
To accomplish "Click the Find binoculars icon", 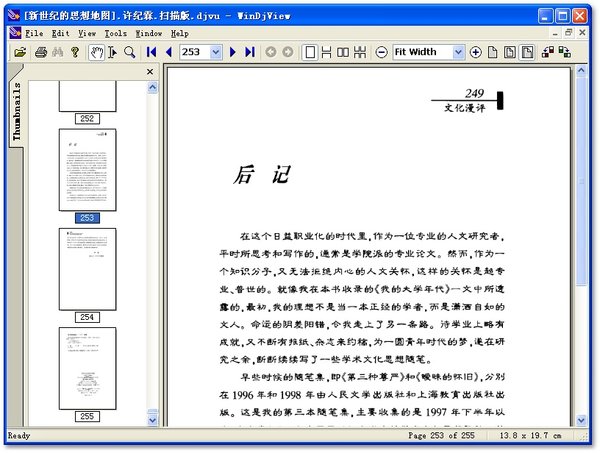I will click(x=57, y=52).
